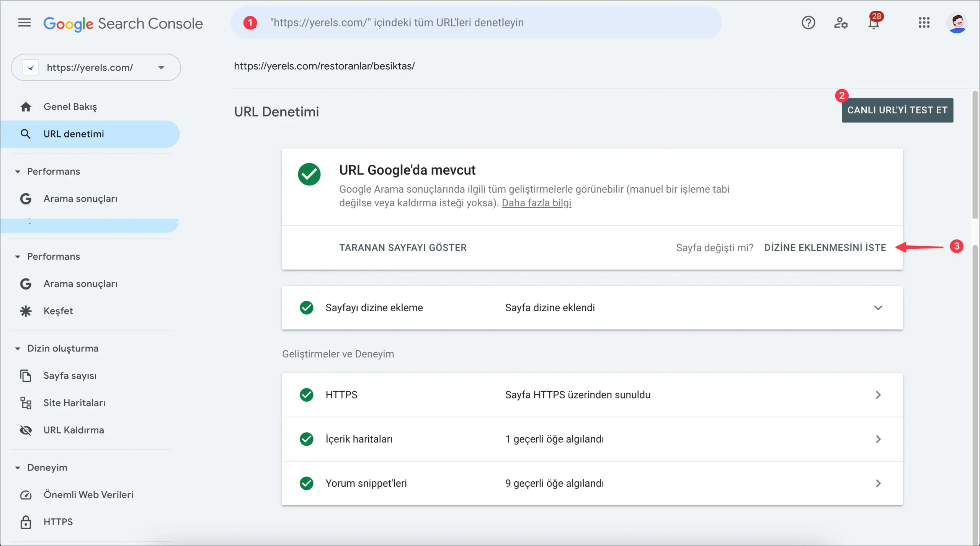Viewport: 980px width, 546px height.
Task: Click the asterisk icon beside Keşfet
Action: (26, 311)
